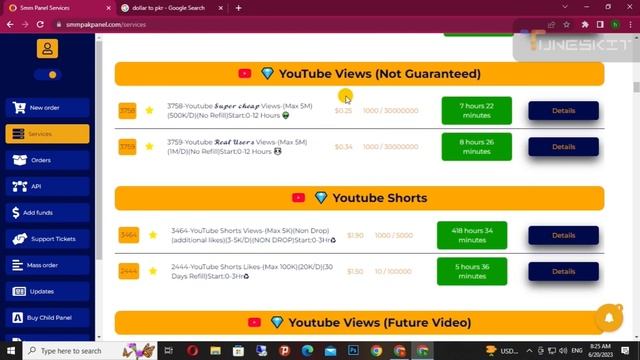Click the YouTube Views (Not Guaranteed) header

(x=360, y=74)
